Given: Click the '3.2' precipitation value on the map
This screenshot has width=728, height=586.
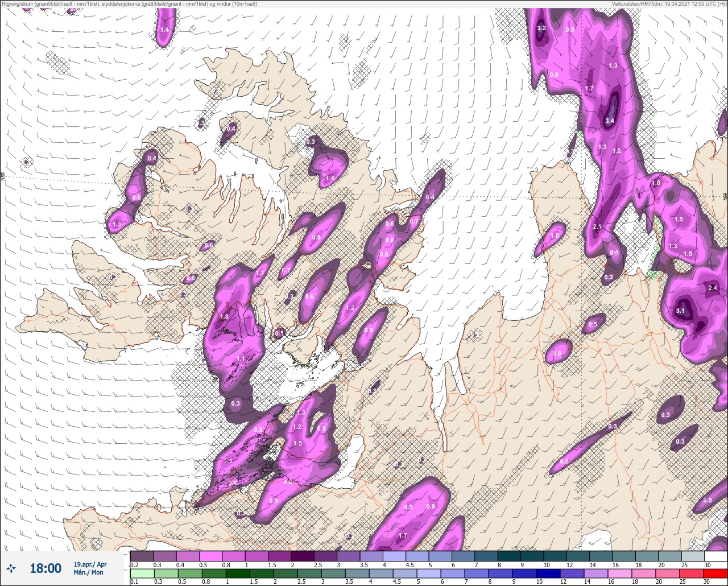Looking at the screenshot, I should [541, 28].
